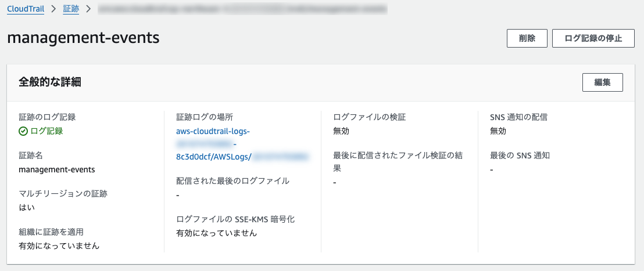Click the 削除 button

click(527, 38)
